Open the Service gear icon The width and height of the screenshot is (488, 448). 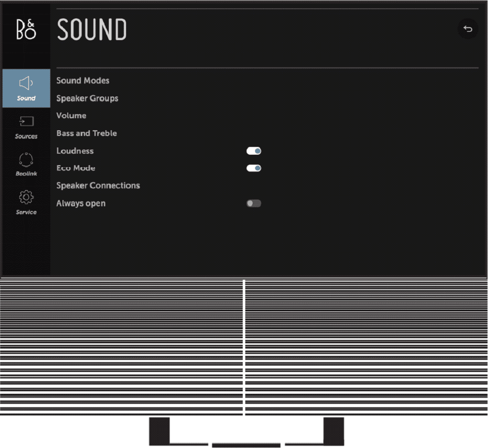26,197
